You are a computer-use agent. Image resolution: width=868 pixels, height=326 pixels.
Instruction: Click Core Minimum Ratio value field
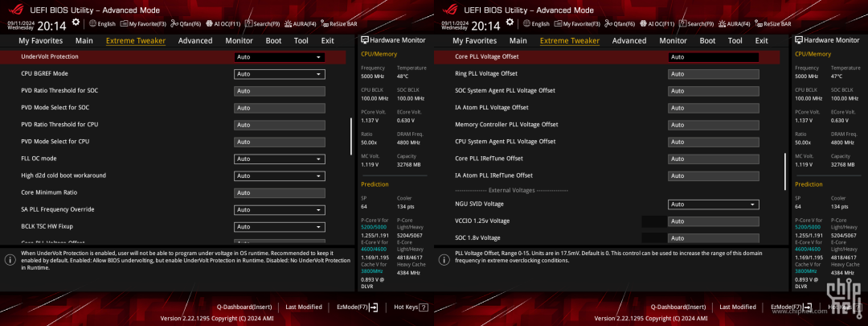click(x=279, y=193)
